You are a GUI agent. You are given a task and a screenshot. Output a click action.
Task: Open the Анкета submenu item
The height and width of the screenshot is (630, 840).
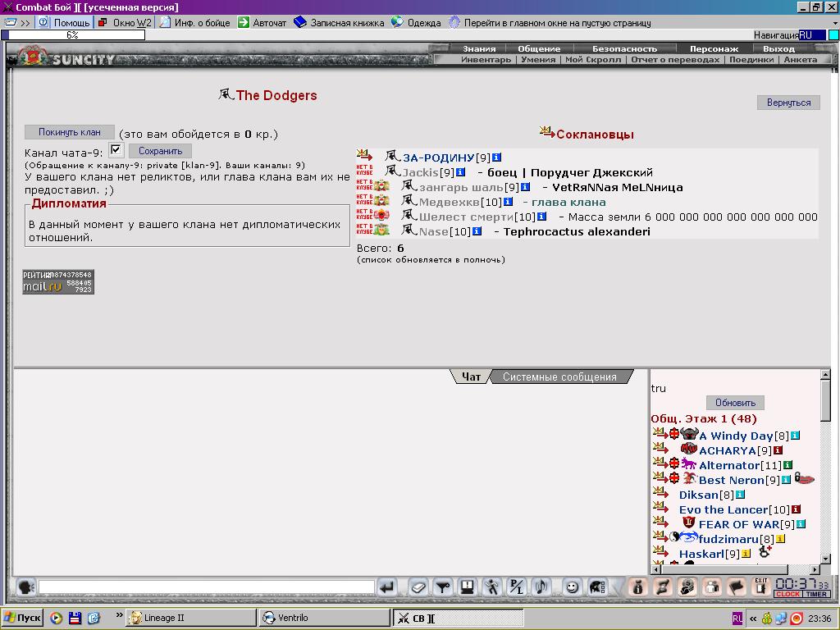801,59
